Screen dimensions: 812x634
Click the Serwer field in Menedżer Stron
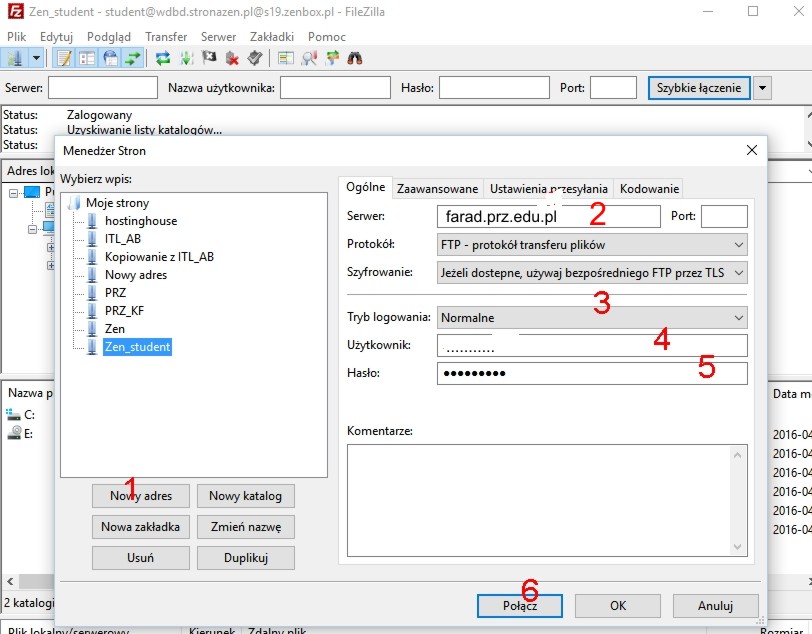click(549, 217)
